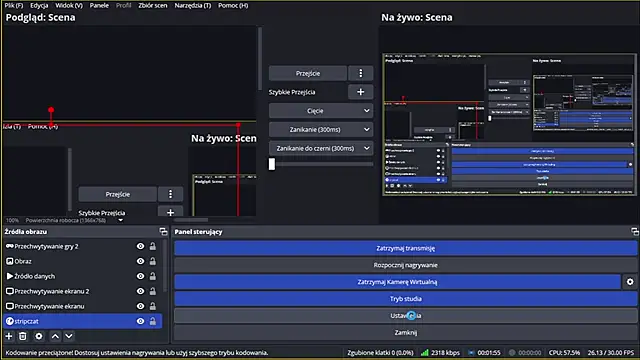Toggle visibility of Obraz source
640x360 pixels.
(x=140, y=261)
